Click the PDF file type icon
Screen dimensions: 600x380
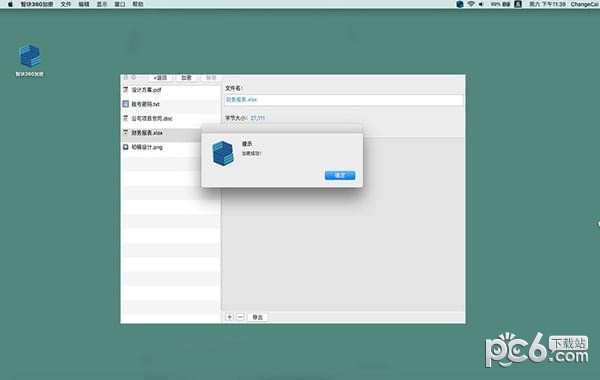pyautogui.click(x=126, y=90)
